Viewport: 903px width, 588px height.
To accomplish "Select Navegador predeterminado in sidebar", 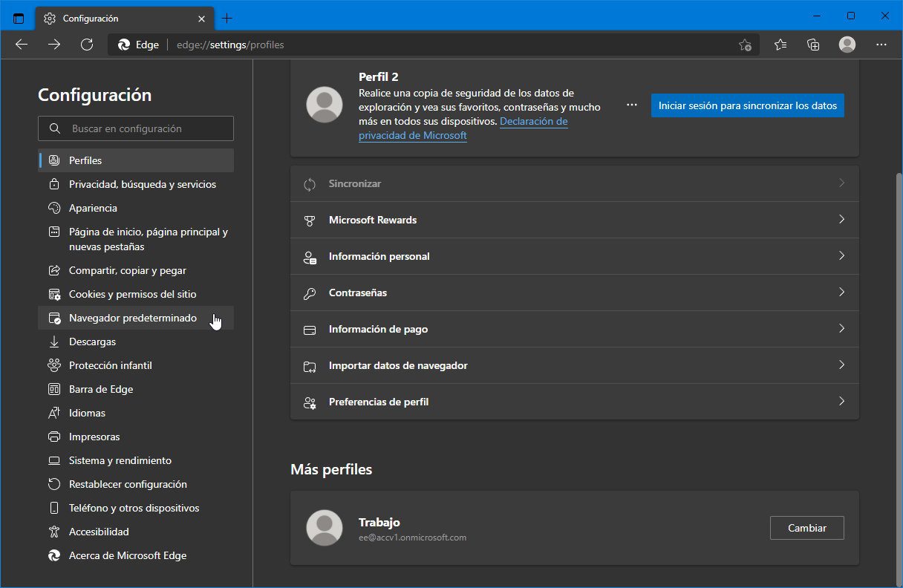I will (x=136, y=318).
